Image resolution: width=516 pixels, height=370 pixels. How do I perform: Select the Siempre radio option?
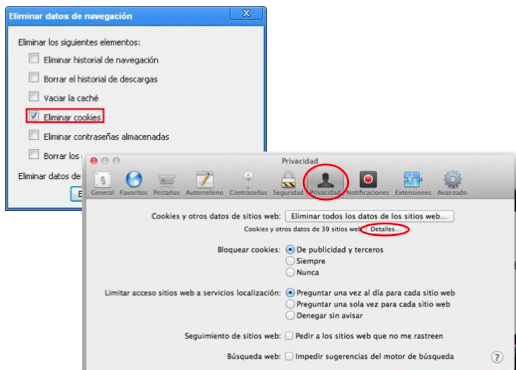point(290,261)
